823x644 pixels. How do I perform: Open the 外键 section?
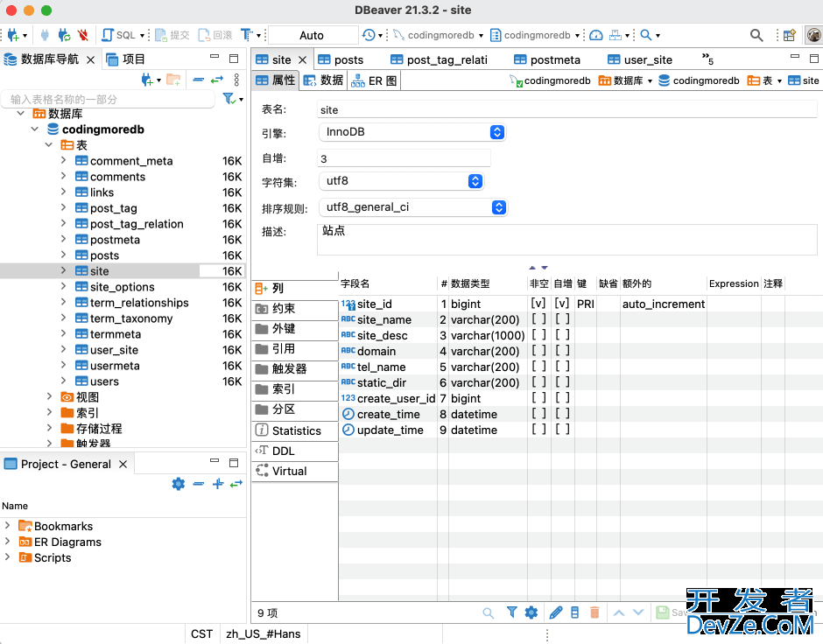pos(294,329)
